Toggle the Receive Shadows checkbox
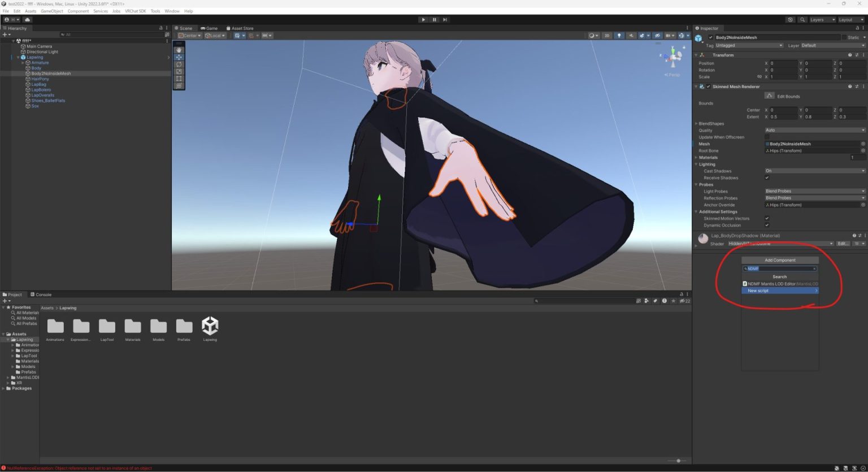 coord(767,177)
